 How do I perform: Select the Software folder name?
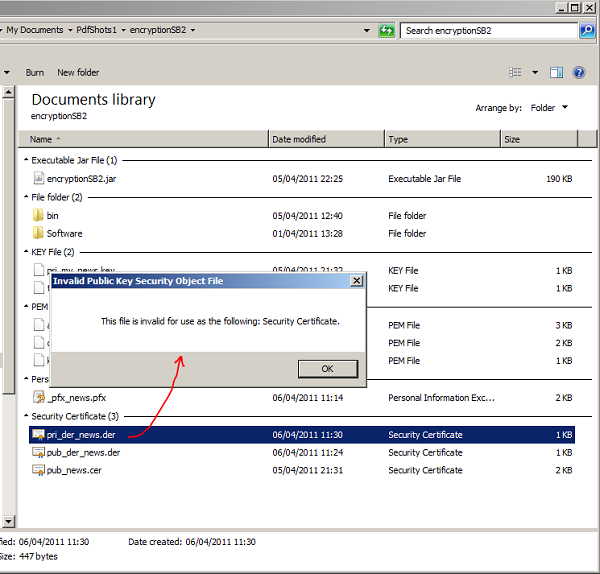[64, 233]
